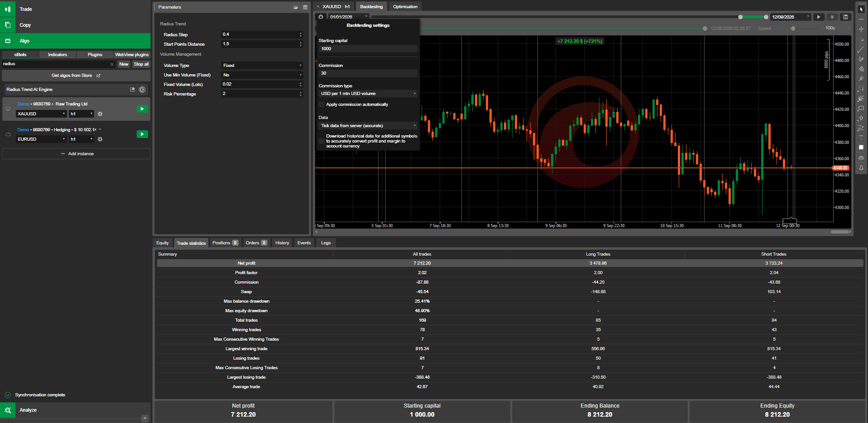868x423 pixels.
Task: Select the rectangle shape drawing tool
Action: [861, 108]
